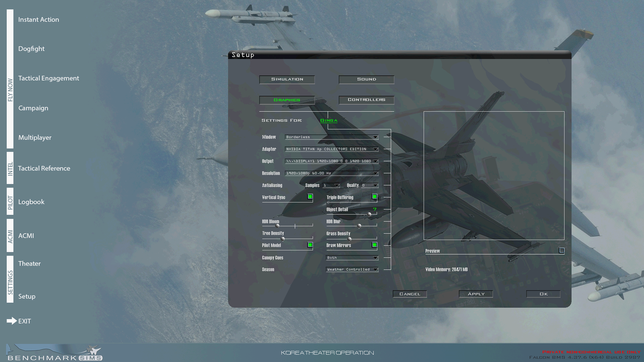
Task: Open the Dogfight mode
Action: click(31, 49)
